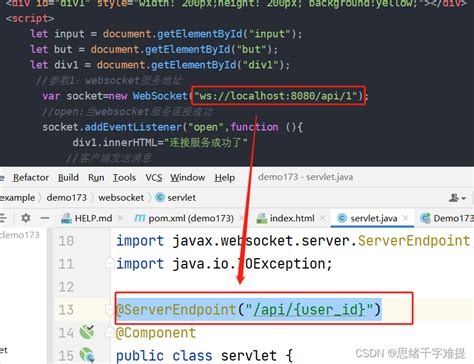Close the HELP.md tab
The width and height of the screenshot is (474, 364).
click(x=120, y=218)
